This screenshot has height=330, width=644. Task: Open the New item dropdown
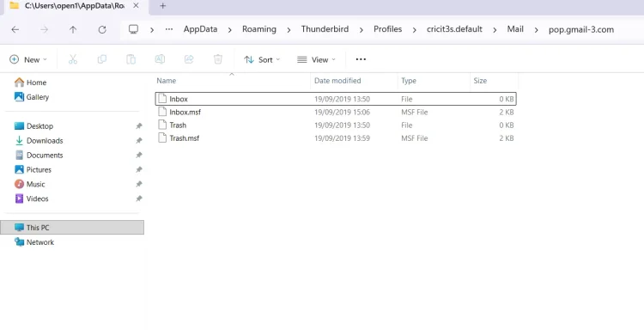(28, 59)
